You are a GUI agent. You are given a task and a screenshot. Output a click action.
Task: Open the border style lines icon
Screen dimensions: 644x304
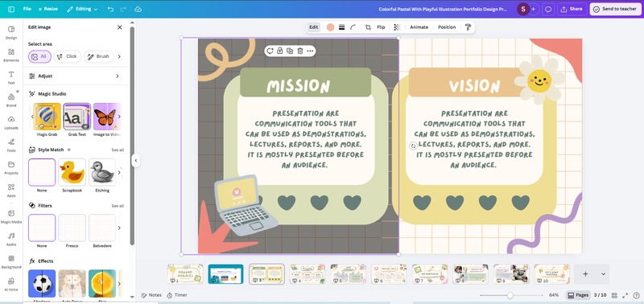click(x=341, y=27)
